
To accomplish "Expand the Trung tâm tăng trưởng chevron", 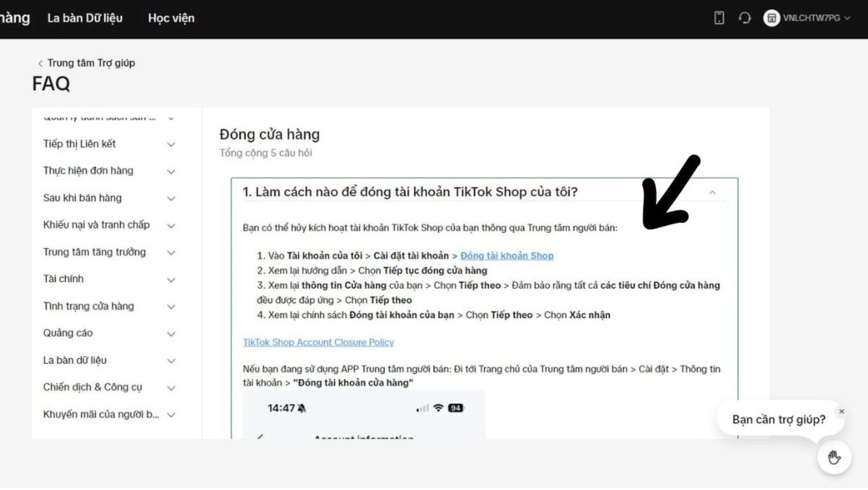I will click(171, 252).
